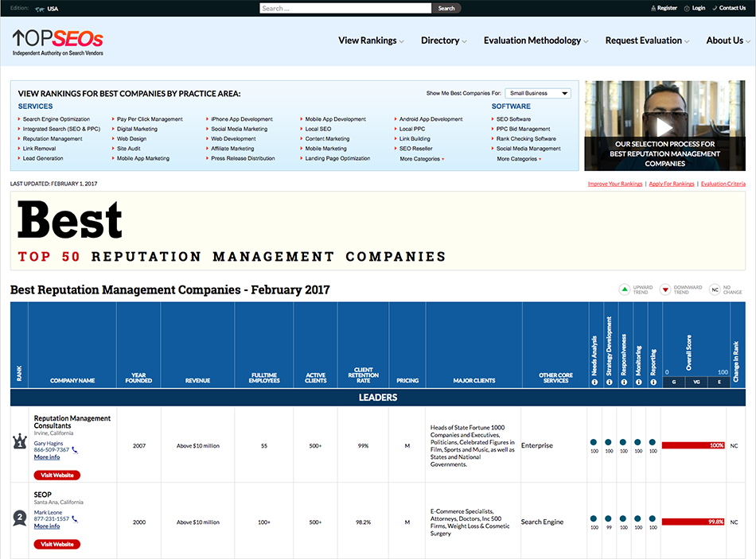Image resolution: width=756 pixels, height=559 pixels.
Task: Play the selection process video
Action: [x=664, y=126]
